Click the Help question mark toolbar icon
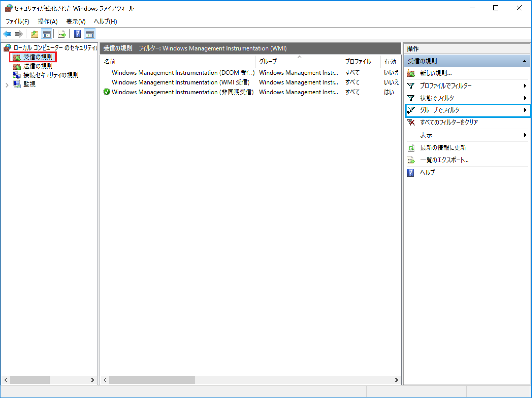 click(x=77, y=34)
